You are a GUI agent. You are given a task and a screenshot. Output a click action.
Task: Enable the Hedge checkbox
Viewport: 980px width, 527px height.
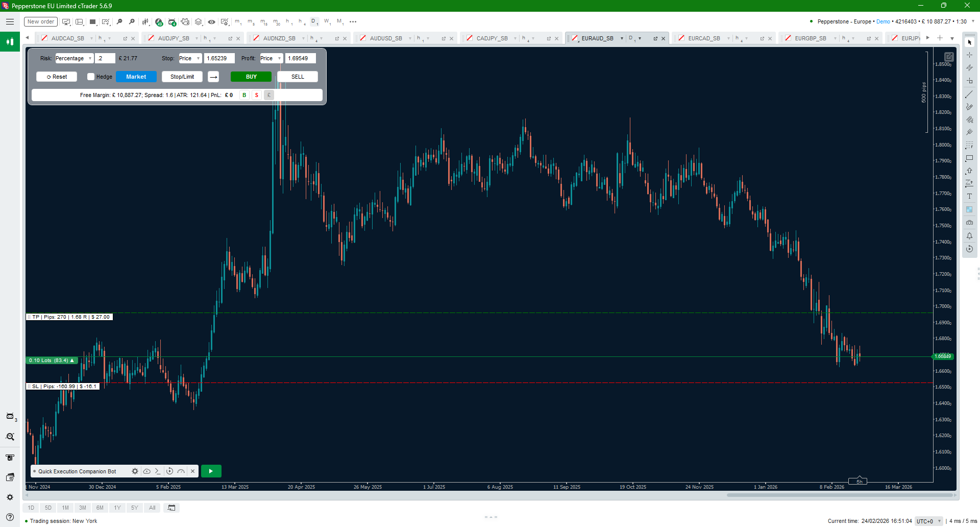pyautogui.click(x=91, y=77)
